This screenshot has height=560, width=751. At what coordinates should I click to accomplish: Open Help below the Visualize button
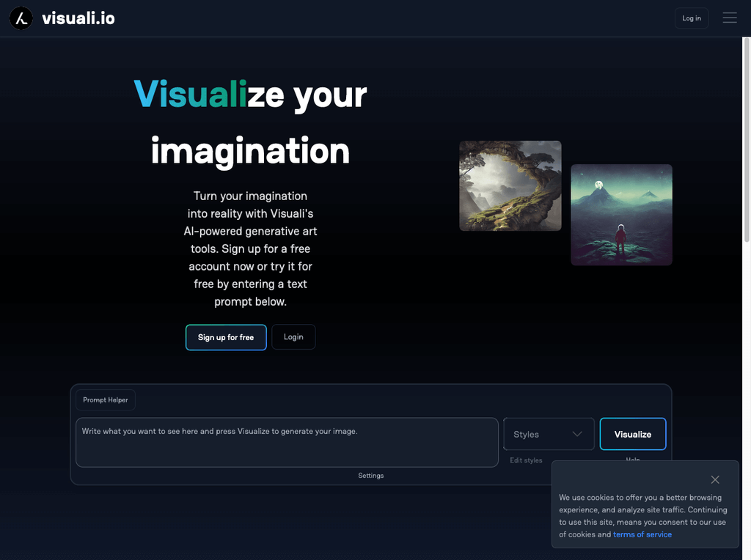pos(632,461)
